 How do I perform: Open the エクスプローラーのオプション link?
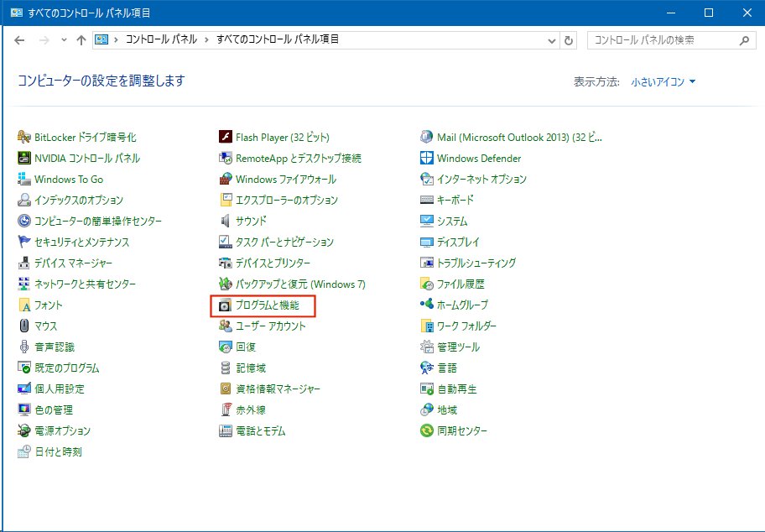(x=287, y=200)
